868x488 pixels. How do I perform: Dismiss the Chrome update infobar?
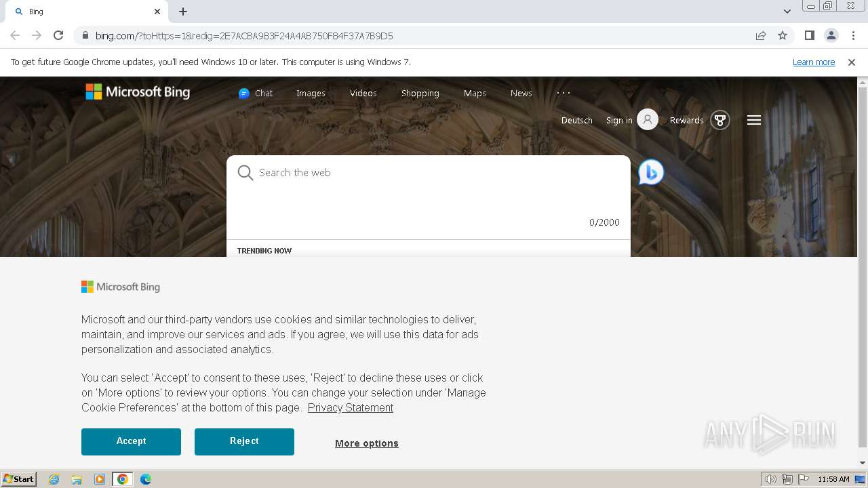click(x=852, y=62)
